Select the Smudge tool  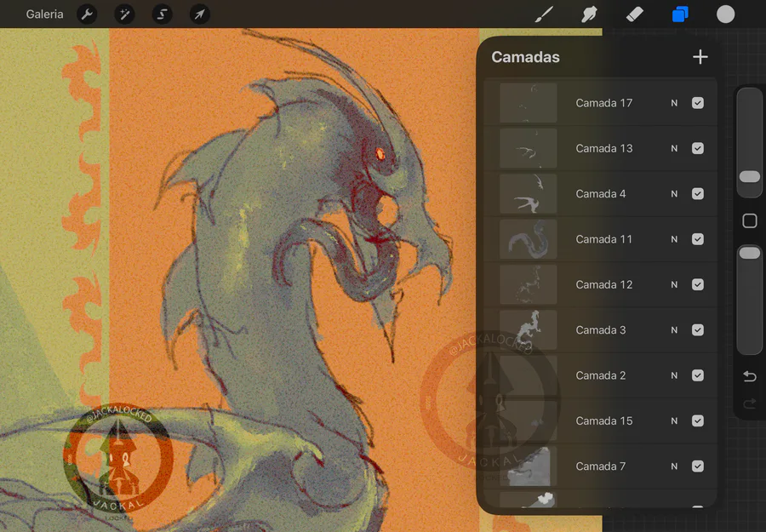(x=590, y=14)
